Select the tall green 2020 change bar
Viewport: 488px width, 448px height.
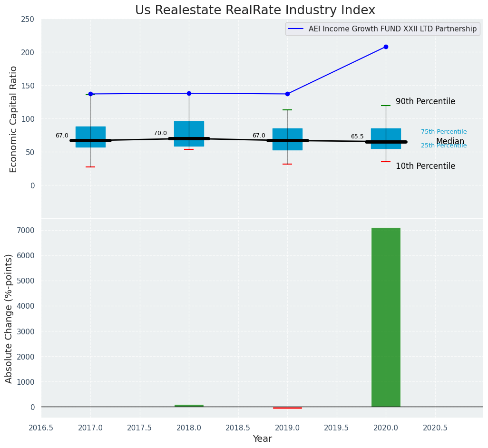click(x=386, y=317)
